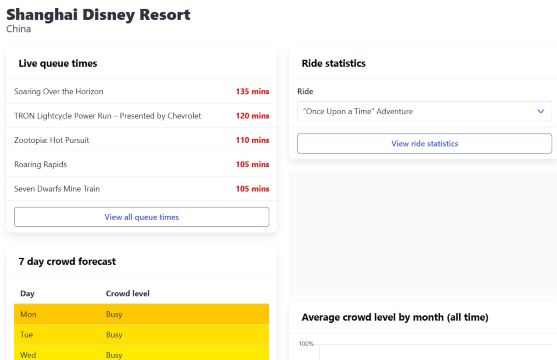Click the Ride field label
Viewport: 557px width, 360px height.
[x=305, y=91]
